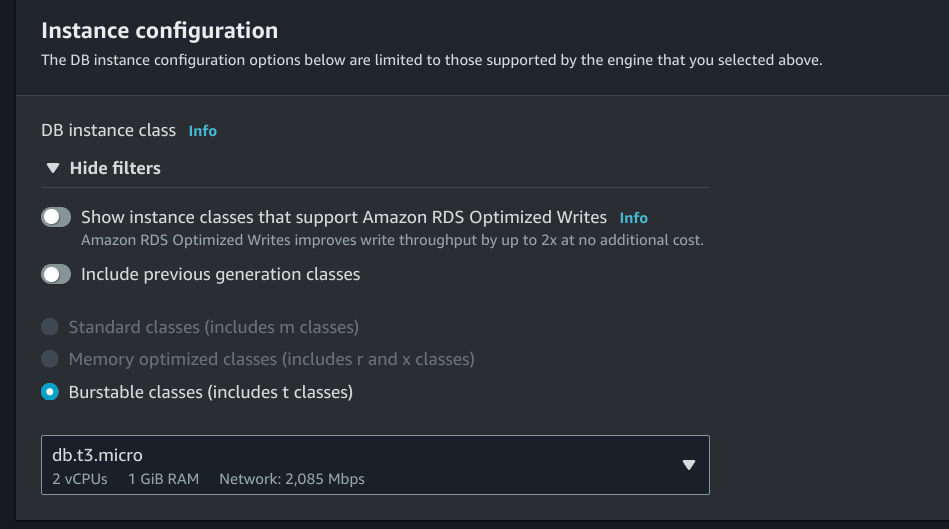The image size is (949, 529).
Task: Click the "Include previous generation classes" label
Action: pyautogui.click(x=220, y=274)
